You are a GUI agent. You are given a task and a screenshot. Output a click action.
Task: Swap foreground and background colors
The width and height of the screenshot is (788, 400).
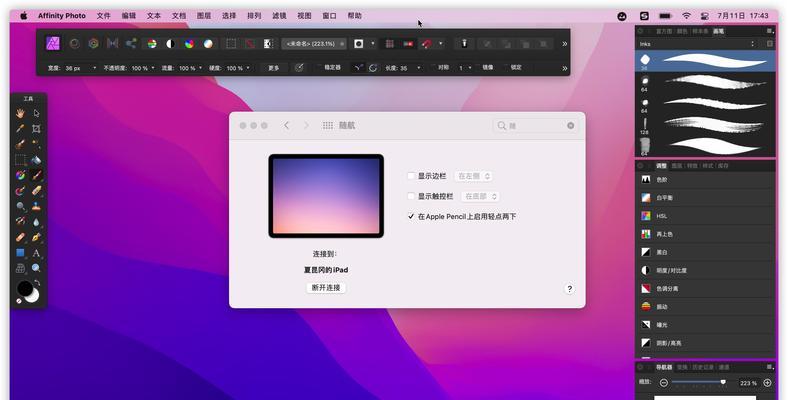pos(37,283)
